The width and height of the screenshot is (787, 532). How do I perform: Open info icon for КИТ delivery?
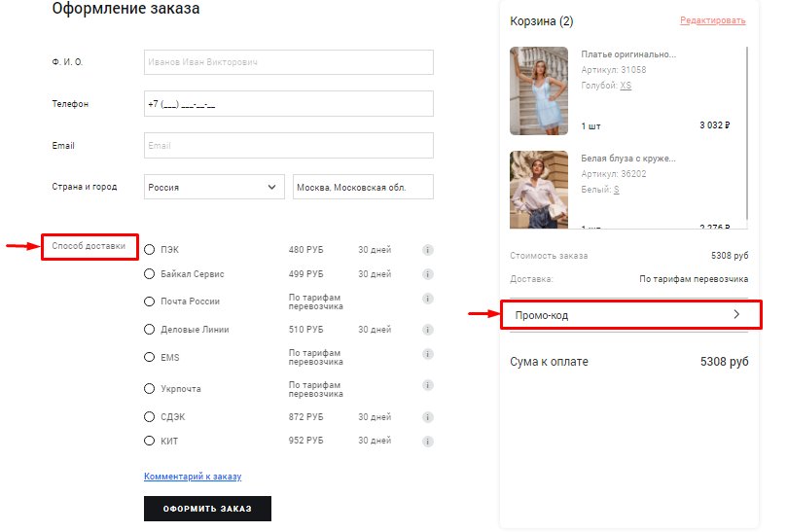(x=428, y=442)
